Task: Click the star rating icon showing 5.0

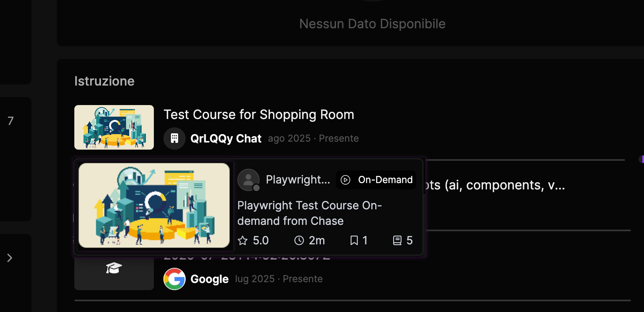Action: pos(242,240)
